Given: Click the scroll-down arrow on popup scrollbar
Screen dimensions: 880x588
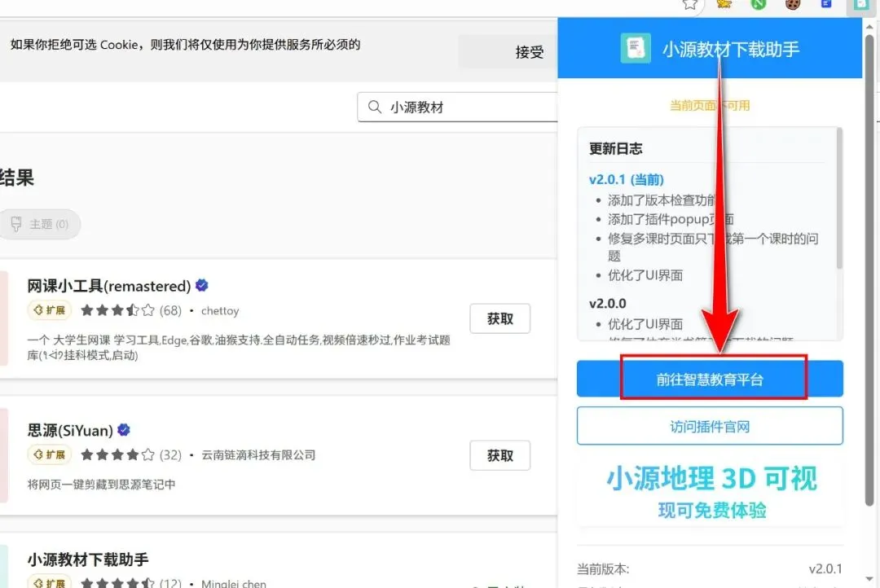Looking at the screenshot, I should [870, 578].
